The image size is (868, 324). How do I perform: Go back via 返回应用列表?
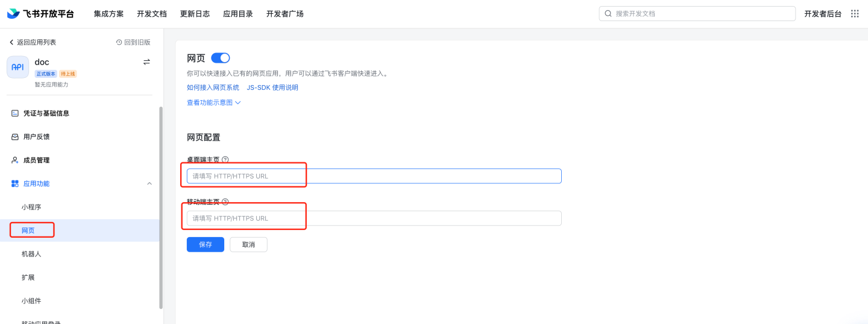coord(33,42)
